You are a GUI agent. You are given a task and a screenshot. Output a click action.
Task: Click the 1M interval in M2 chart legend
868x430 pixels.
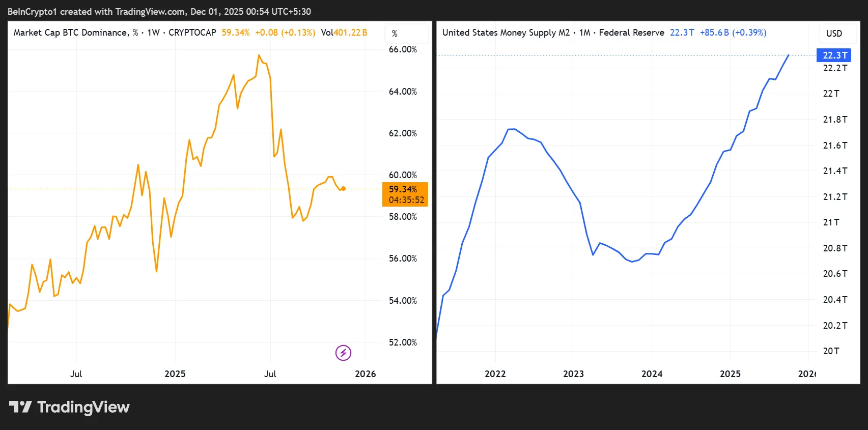(x=584, y=33)
